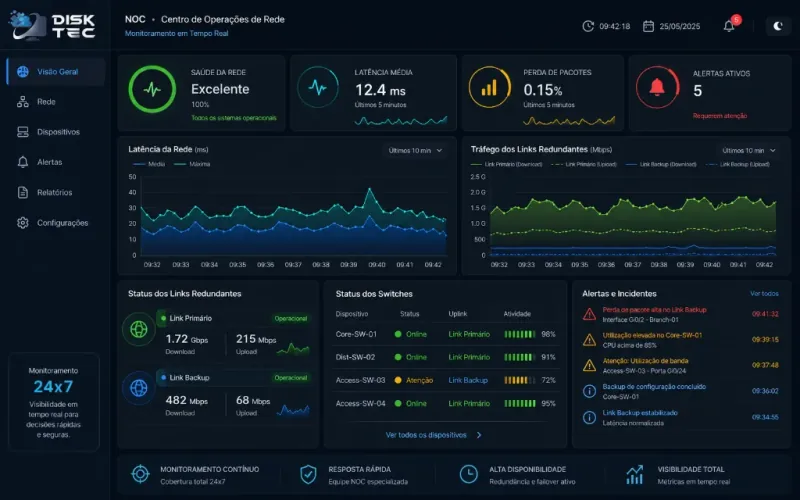Open Últimos 10 min dropdown on Latência chart
Image resolution: width=800 pixels, height=500 pixels.
pos(415,151)
